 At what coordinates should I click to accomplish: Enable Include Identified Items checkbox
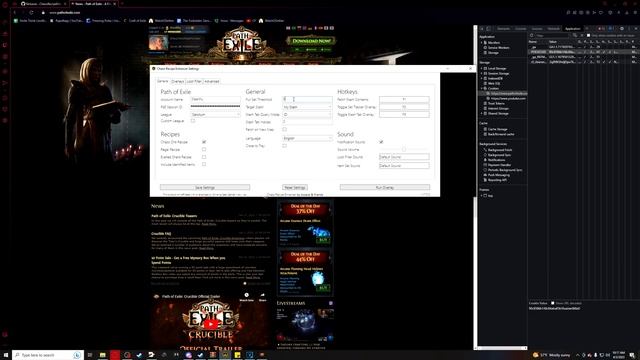pos(204,164)
